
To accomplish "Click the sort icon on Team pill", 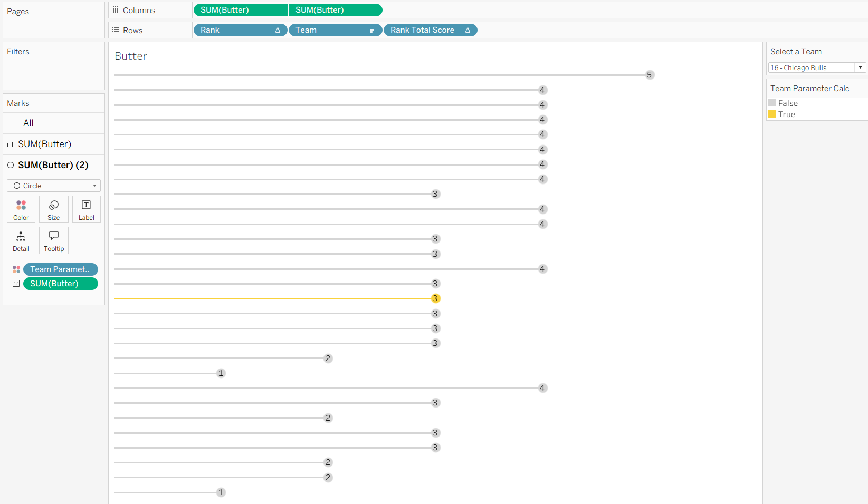I will pos(373,30).
